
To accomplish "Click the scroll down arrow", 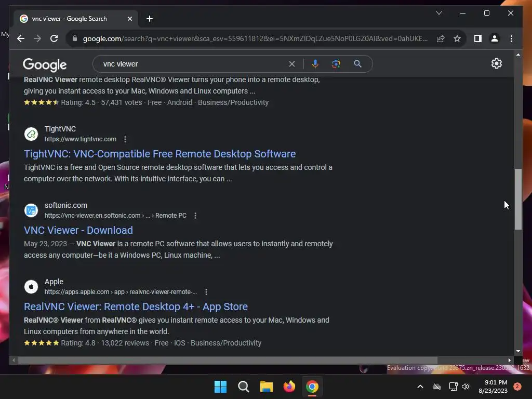I will (518, 351).
